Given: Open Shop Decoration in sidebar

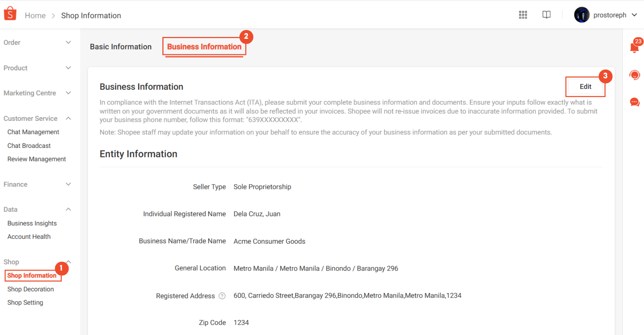Looking at the screenshot, I should pyautogui.click(x=31, y=289).
